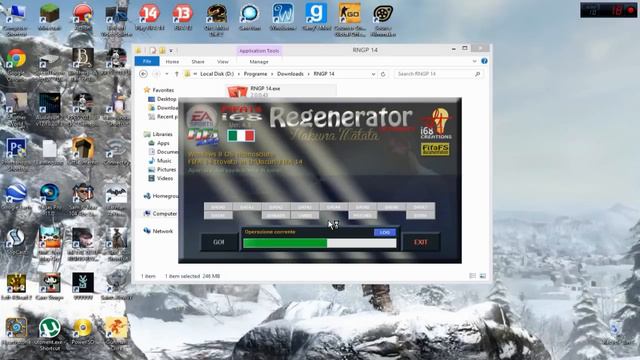The height and width of the screenshot is (360, 640).
Task: Click the Downloads breadcrumb in address bar
Action: (290, 74)
